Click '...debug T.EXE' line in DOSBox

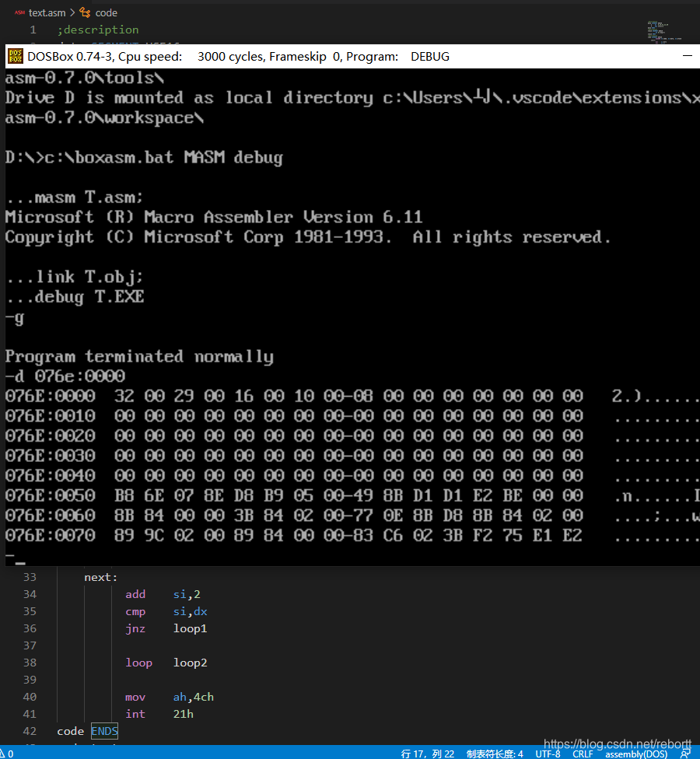point(75,297)
